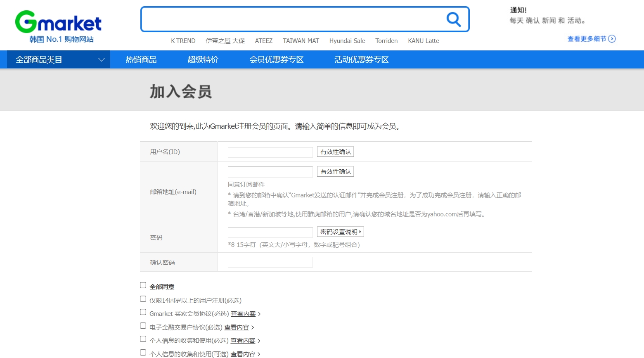The image size is (644, 358).
Task: Check the 全部同意 checkbox
Action: pos(143,285)
